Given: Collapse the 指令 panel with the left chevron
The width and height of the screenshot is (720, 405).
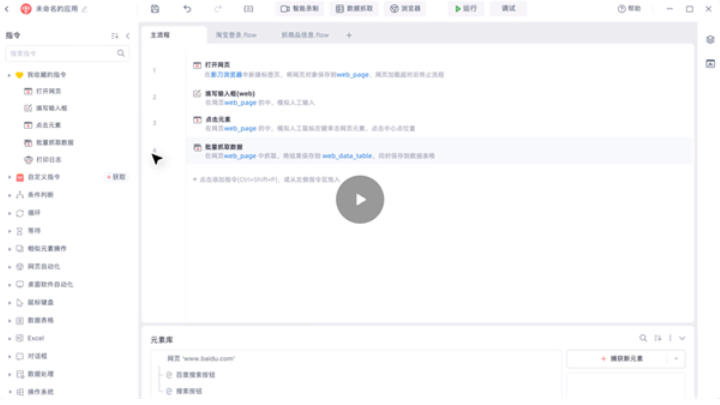Looking at the screenshot, I should 127,35.
